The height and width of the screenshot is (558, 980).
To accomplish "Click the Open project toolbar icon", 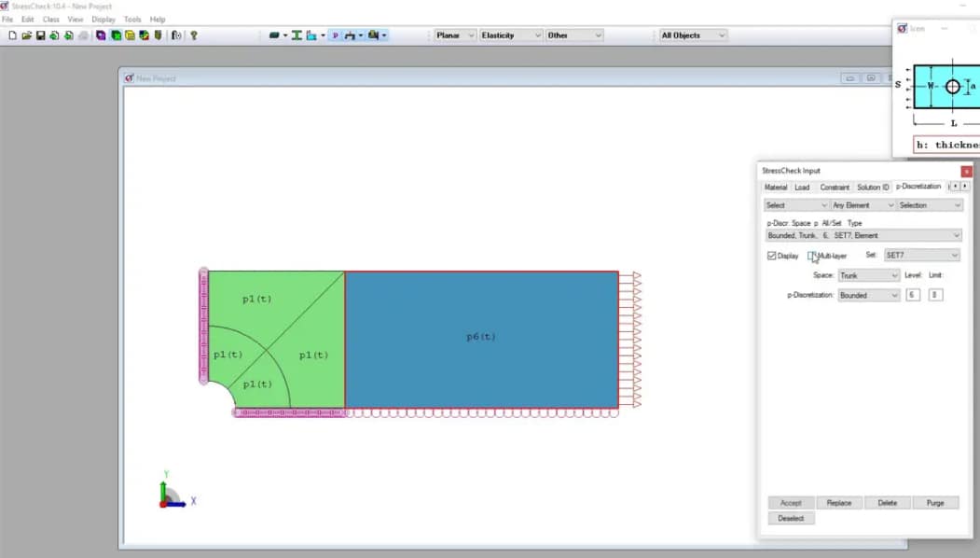I will pos(27,35).
